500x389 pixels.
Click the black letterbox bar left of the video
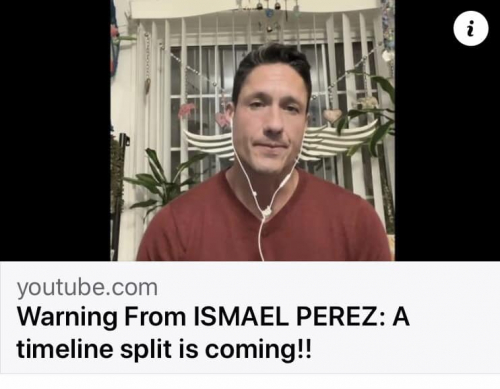pyautogui.click(x=55, y=130)
